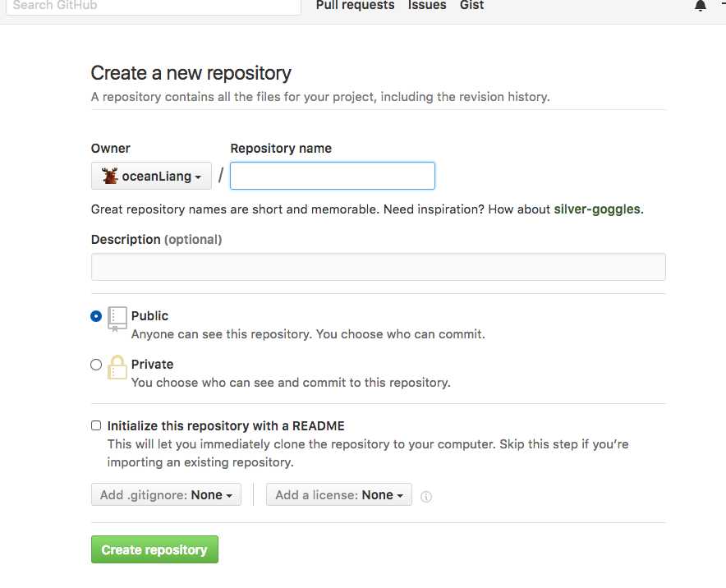Click the private repository lock icon
Viewport: 726px width, 588px height.
coord(117,367)
